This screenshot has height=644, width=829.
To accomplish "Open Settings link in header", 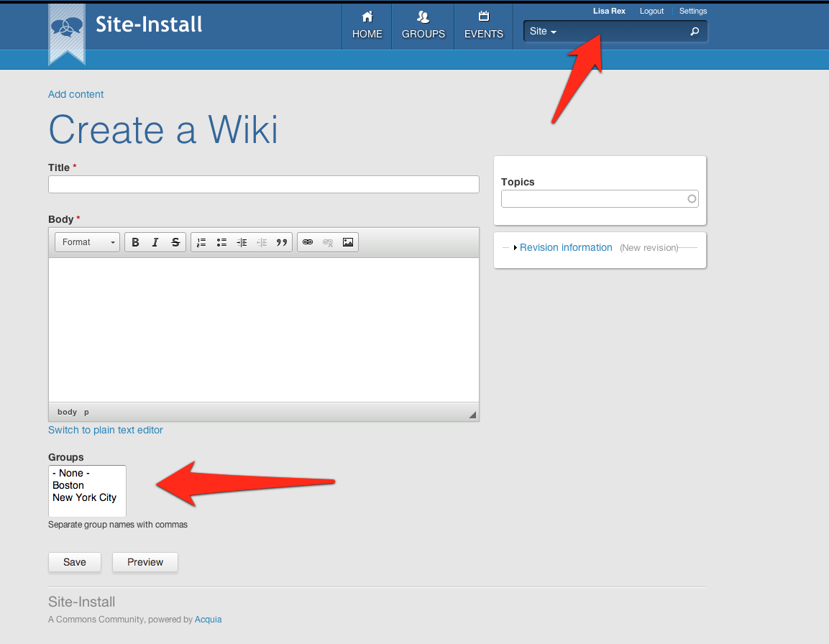I will click(692, 11).
